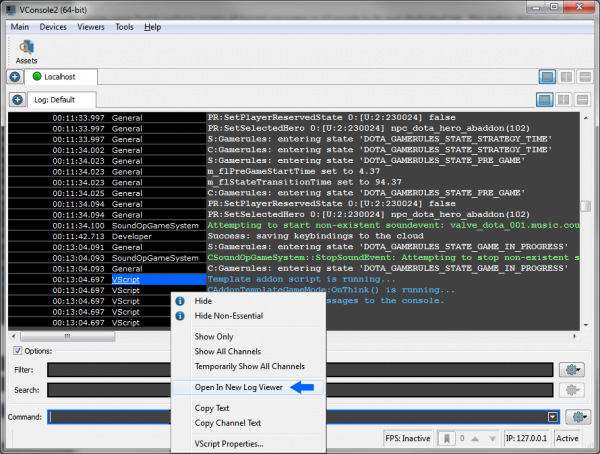The height and width of the screenshot is (454, 600).
Task: Choose Hide from the context menu
Action: coord(248,301)
